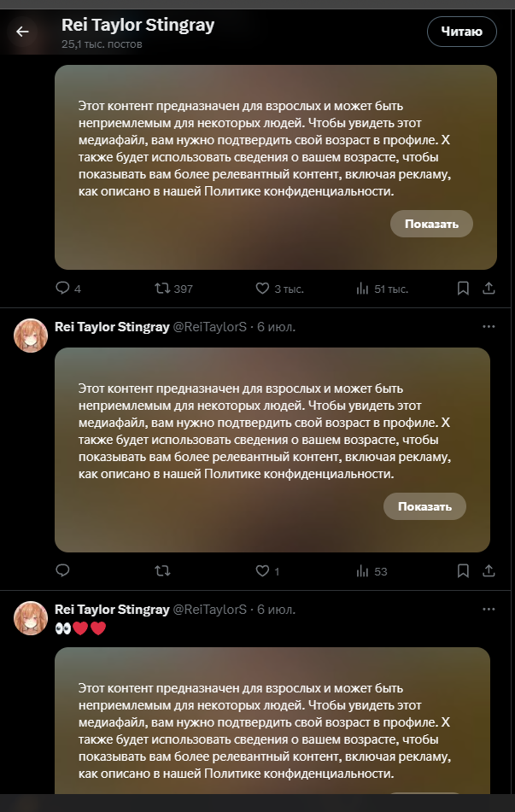
Task: Bookmark the post that has 53 views
Action: click(463, 570)
